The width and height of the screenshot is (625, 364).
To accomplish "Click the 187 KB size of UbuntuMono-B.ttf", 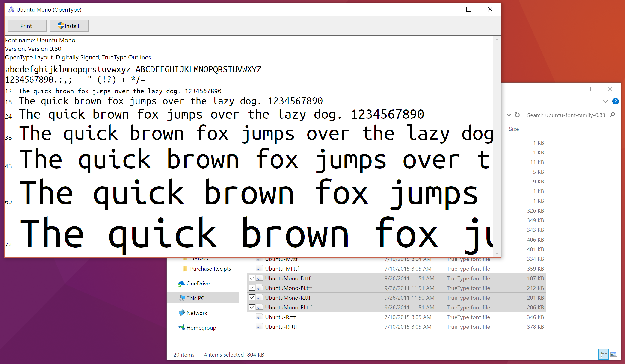I will point(535,278).
